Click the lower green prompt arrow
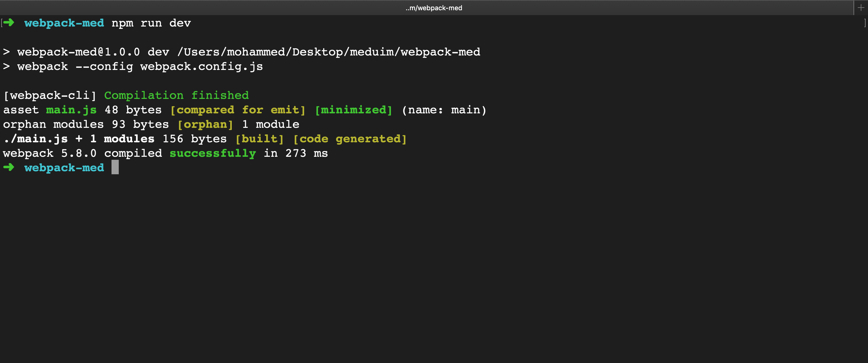 [9, 168]
